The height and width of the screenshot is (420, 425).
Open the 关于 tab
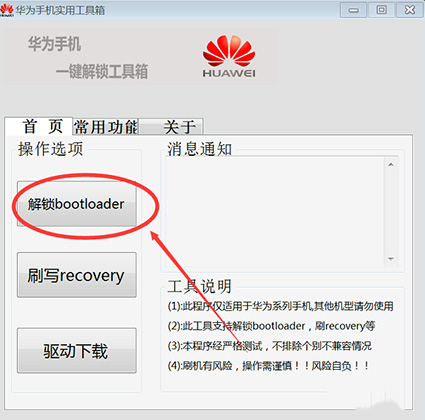(170, 127)
